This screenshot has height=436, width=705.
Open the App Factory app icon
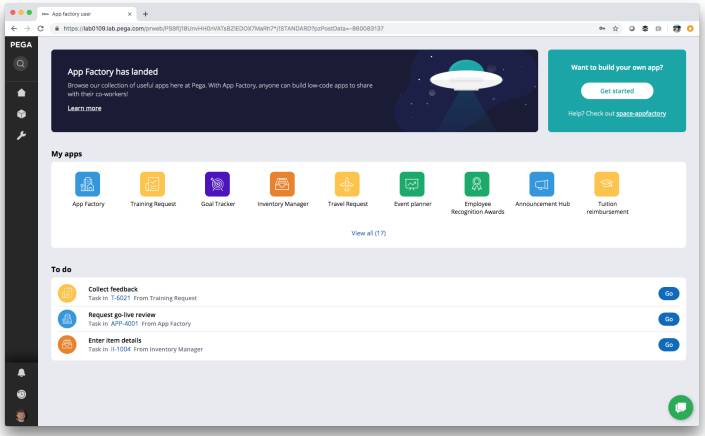tap(88, 184)
